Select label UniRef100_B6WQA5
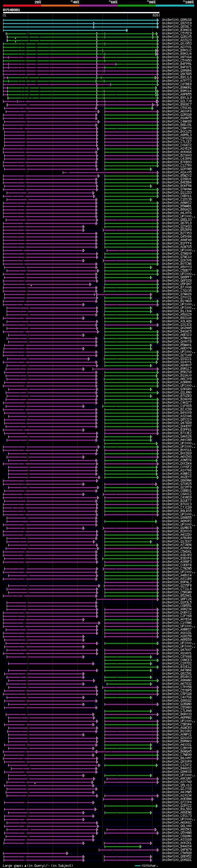 click(x=177, y=751)
